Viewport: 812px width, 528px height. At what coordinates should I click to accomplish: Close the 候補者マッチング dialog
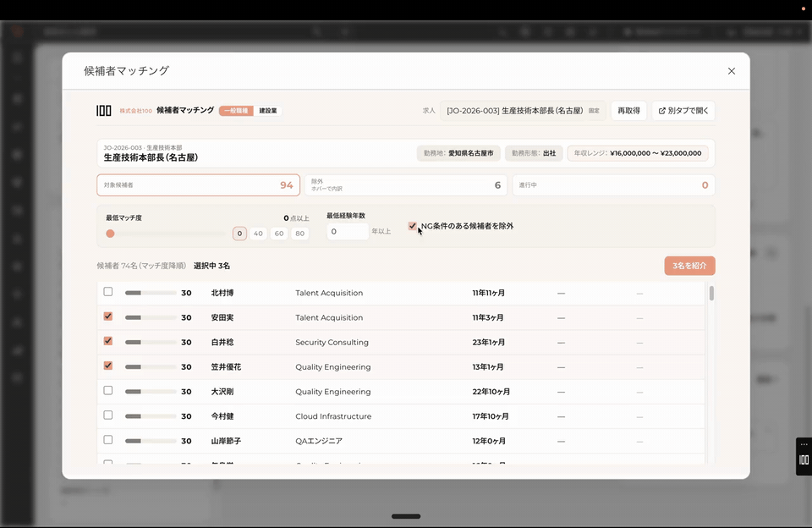point(731,71)
